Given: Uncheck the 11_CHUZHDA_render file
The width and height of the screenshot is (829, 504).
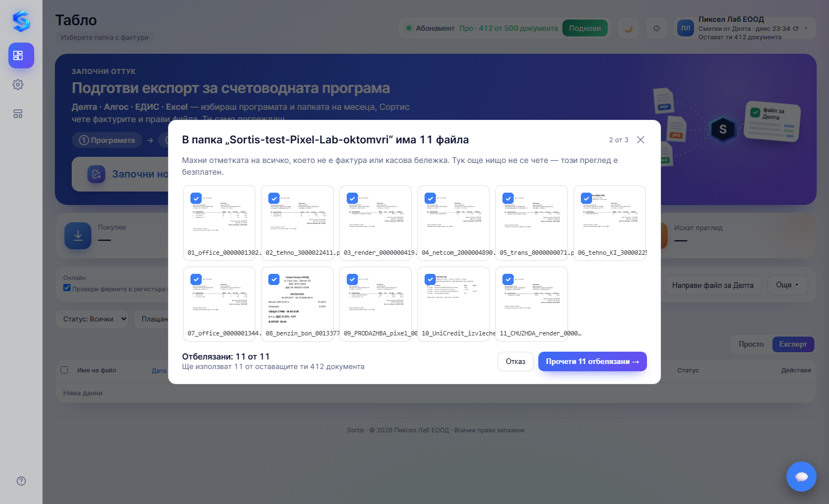Looking at the screenshot, I should [x=508, y=279].
